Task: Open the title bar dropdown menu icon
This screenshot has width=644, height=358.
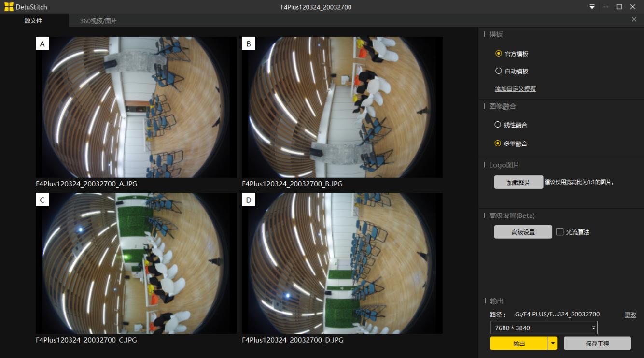Action: click(592, 7)
